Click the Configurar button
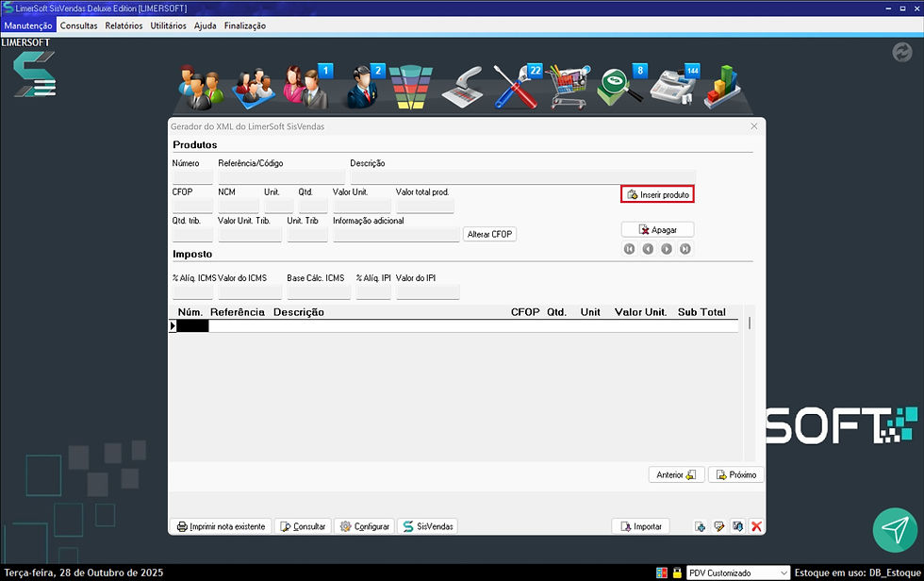924x581 pixels. coord(364,527)
